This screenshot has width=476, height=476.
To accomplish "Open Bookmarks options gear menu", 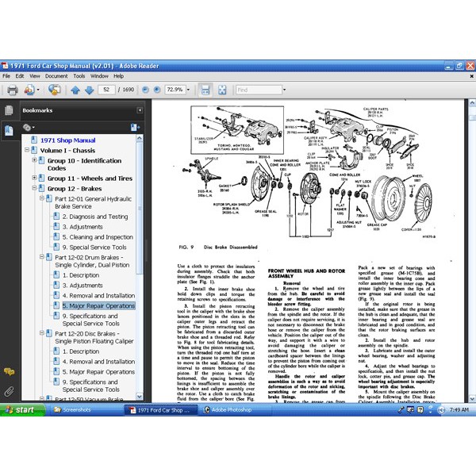I will pos(29,128).
